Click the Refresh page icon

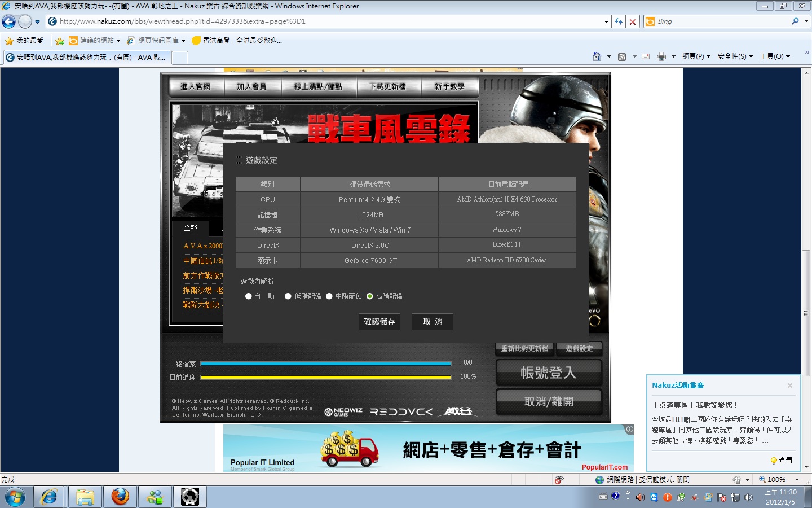619,21
